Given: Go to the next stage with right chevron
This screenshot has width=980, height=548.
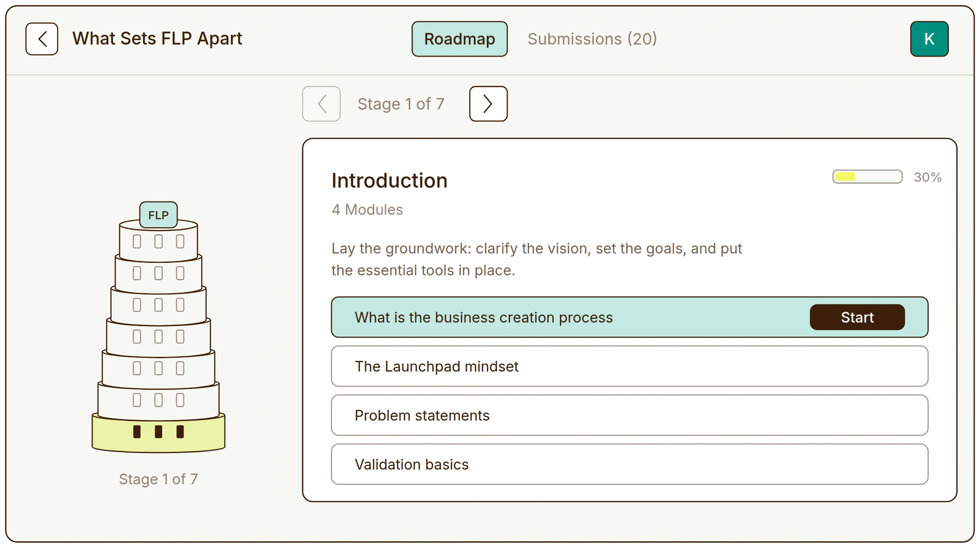Looking at the screenshot, I should [488, 104].
